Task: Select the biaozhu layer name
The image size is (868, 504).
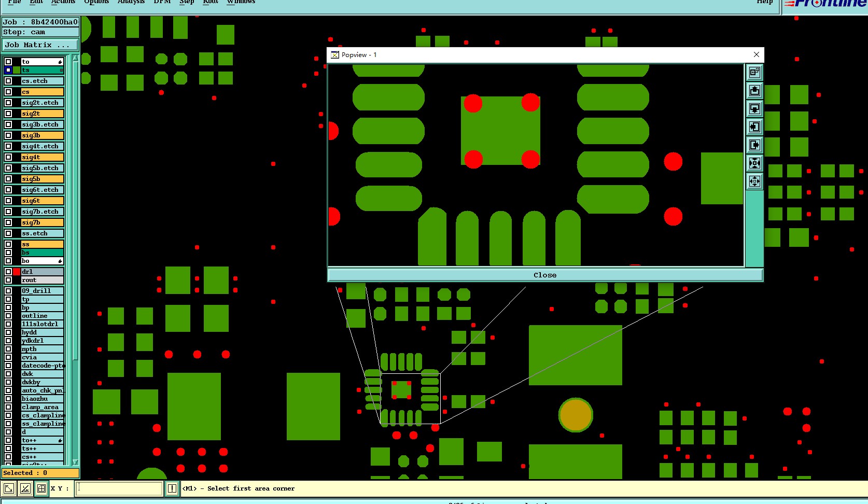Action: [42, 399]
